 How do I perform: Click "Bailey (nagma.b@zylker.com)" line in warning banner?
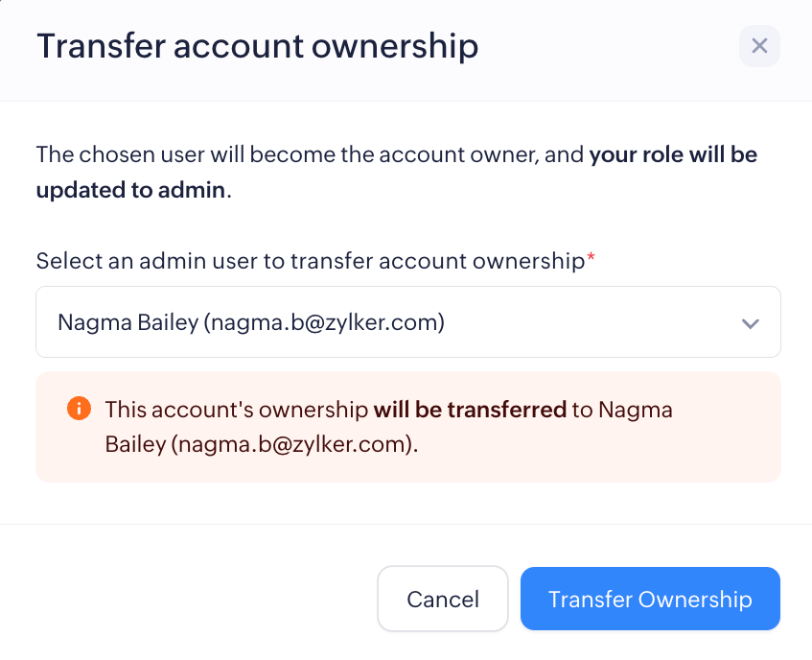coord(261,445)
